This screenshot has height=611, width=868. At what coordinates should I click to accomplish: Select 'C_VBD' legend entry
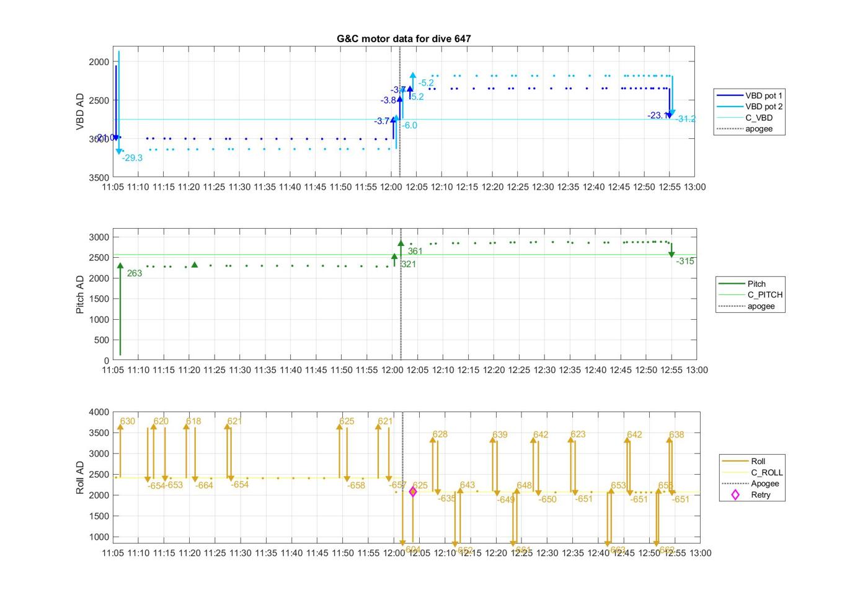[745, 118]
